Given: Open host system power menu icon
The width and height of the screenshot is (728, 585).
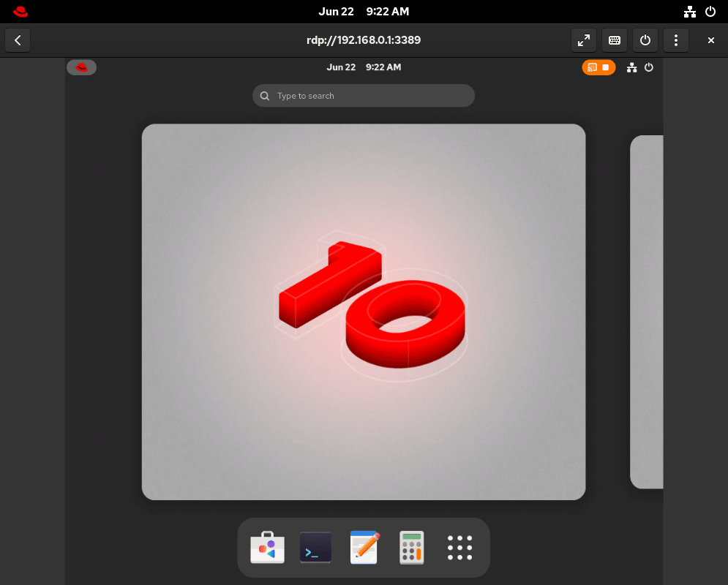Looking at the screenshot, I should coord(710,12).
